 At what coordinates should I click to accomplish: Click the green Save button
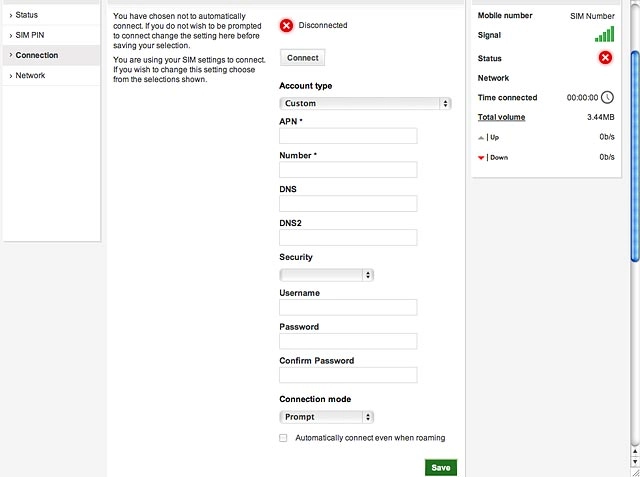(441, 468)
